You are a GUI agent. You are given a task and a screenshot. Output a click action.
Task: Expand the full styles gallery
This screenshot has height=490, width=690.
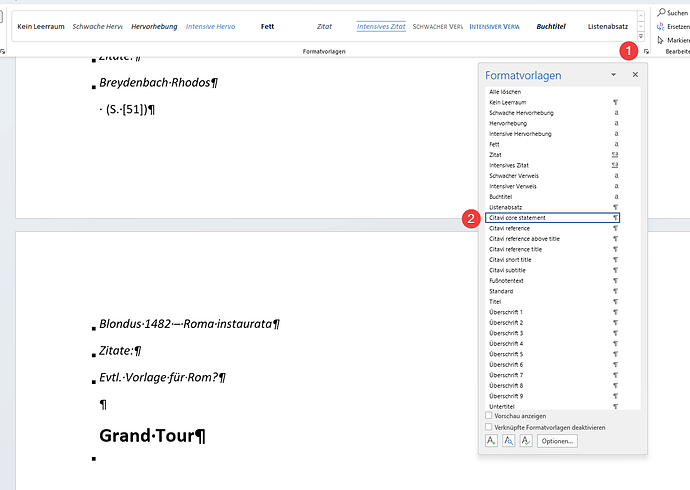coord(641,37)
